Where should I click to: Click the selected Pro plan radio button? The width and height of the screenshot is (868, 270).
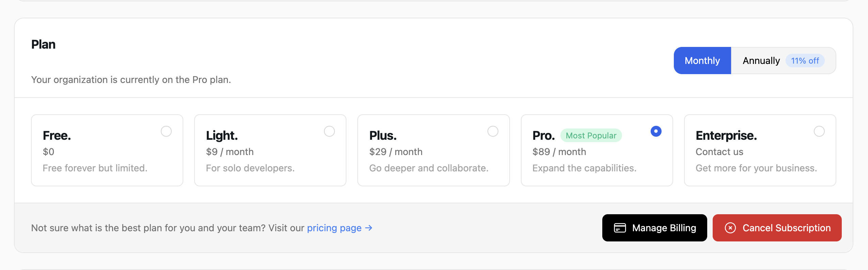click(x=656, y=131)
